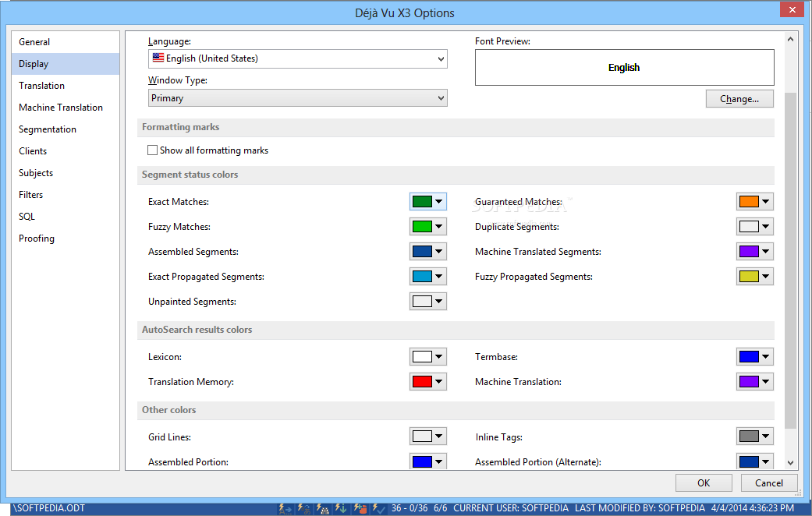This screenshot has width=812, height=516.
Task: Click the AutoSend database lightning icon
Action: tap(360, 509)
